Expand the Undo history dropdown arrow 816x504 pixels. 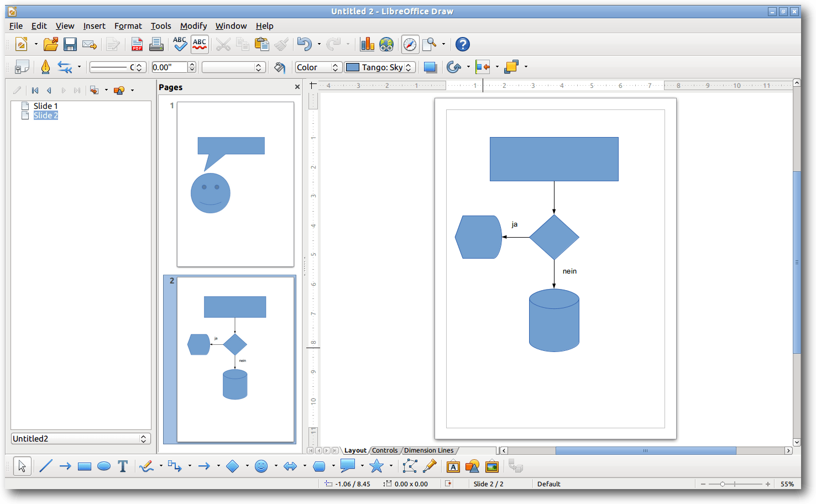pos(319,44)
